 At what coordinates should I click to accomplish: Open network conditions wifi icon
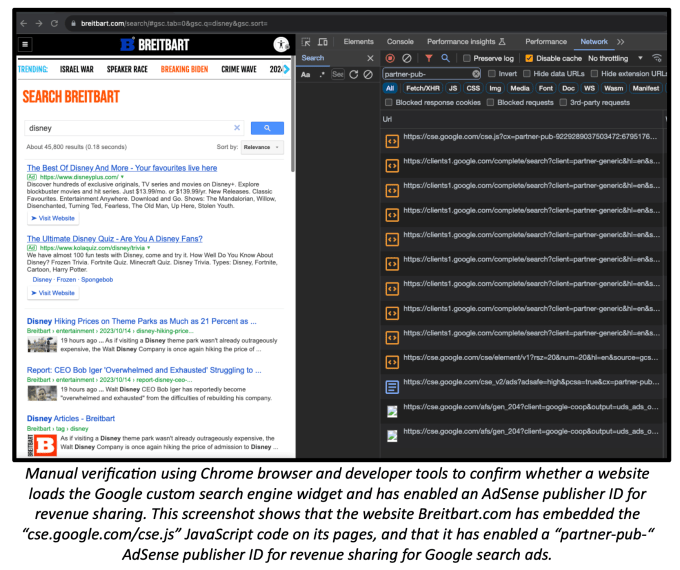657,58
